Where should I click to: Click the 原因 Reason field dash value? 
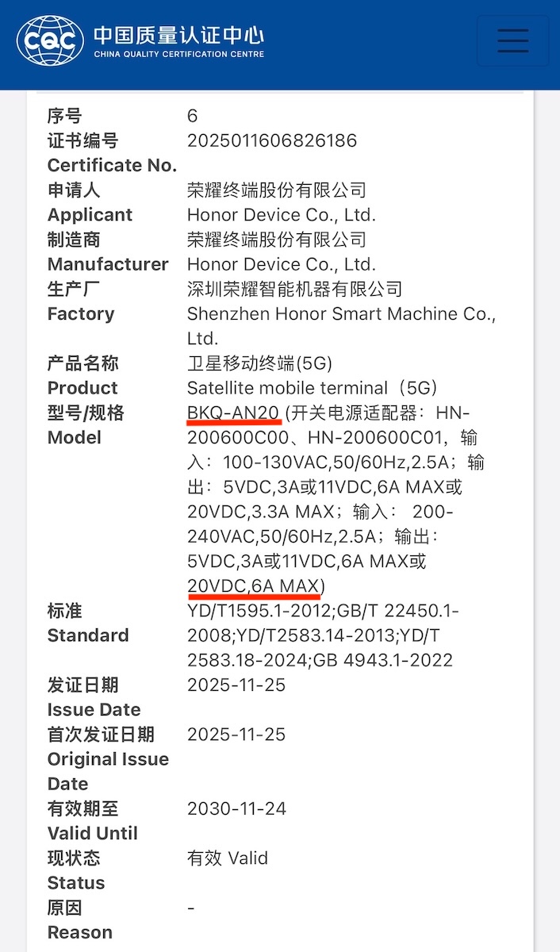click(x=190, y=907)
